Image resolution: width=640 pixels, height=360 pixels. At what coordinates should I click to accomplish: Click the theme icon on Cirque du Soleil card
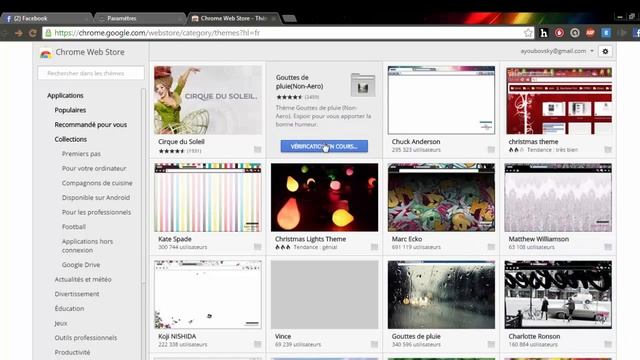click(258, 150)
